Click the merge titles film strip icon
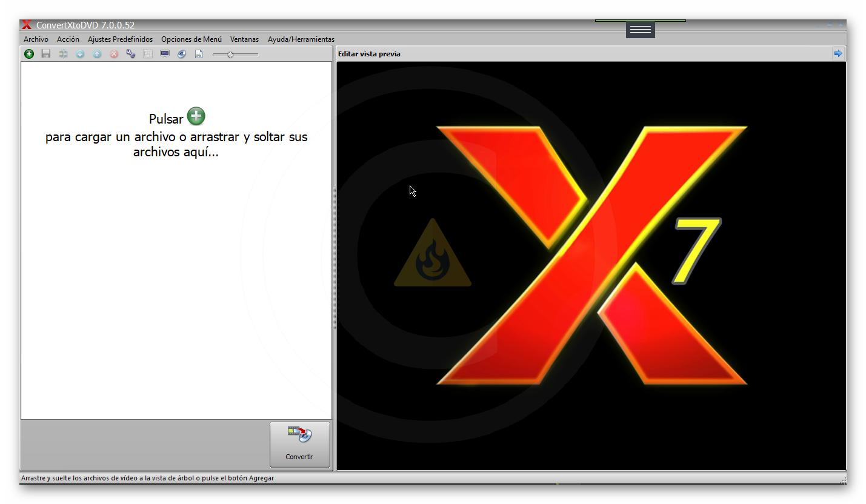The width and height of the screenshot is (866, 504). click(x=63, y=54)
